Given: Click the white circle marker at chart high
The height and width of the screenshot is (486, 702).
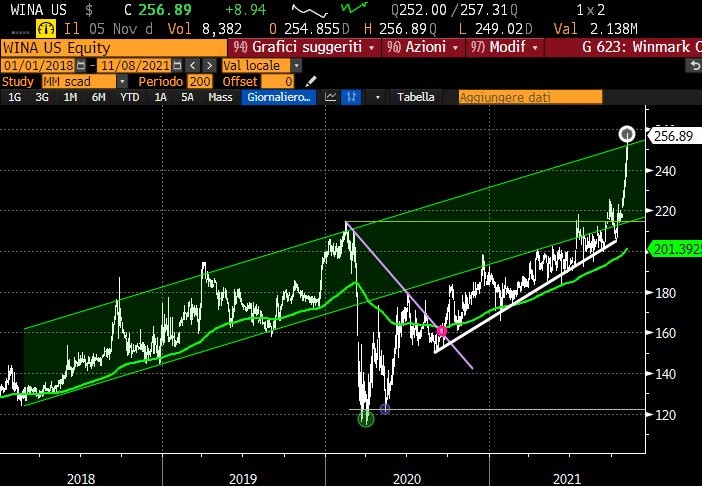Looking at the screenshot, I should [627, 134].
